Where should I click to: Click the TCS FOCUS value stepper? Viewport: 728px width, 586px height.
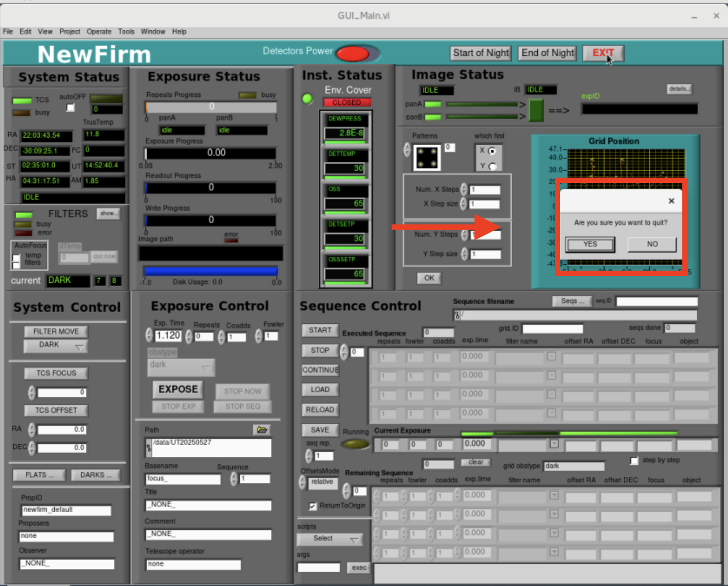(31, 392)
